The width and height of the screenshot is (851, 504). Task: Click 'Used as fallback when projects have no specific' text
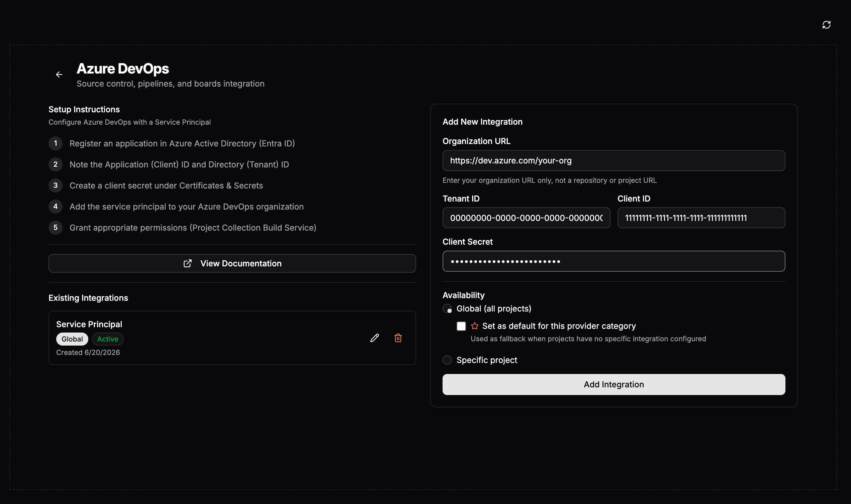pyautogui.click(x=588, y=339)
